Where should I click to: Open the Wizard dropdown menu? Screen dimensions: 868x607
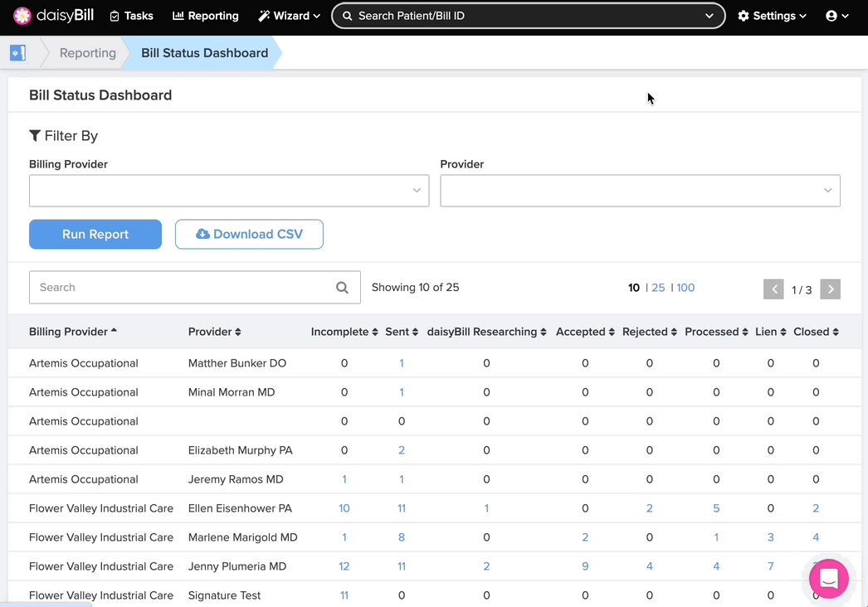[x=289, y=16]
